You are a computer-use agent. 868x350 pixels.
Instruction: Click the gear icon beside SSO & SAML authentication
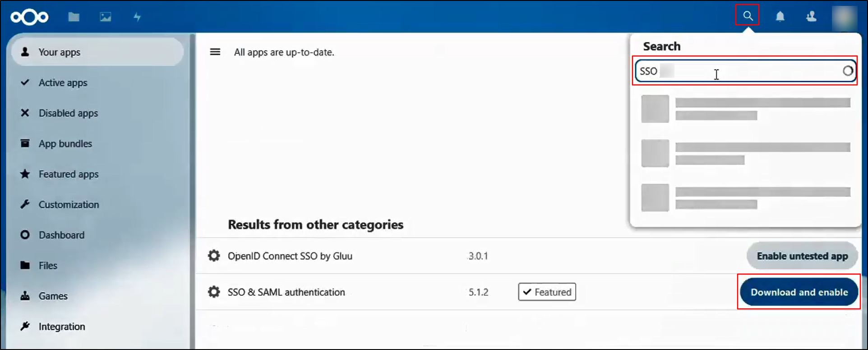214,292
